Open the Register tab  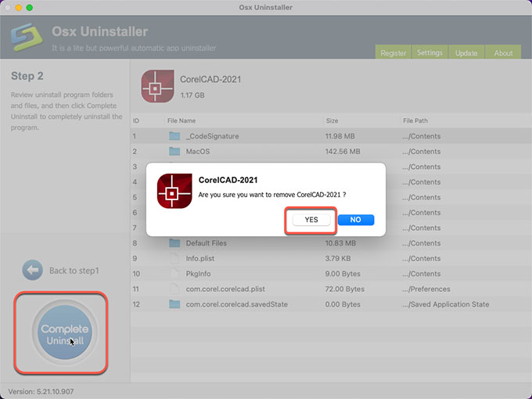(394, 52)
